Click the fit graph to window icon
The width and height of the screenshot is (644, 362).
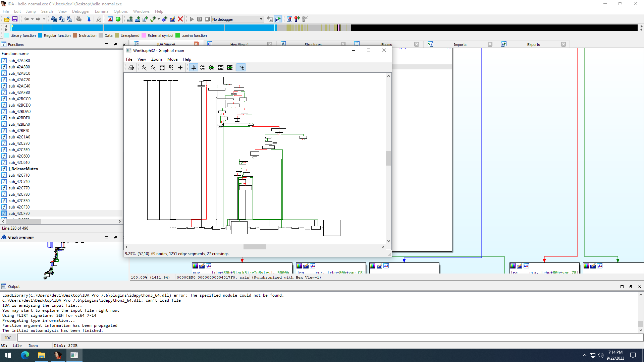(162, 68)
